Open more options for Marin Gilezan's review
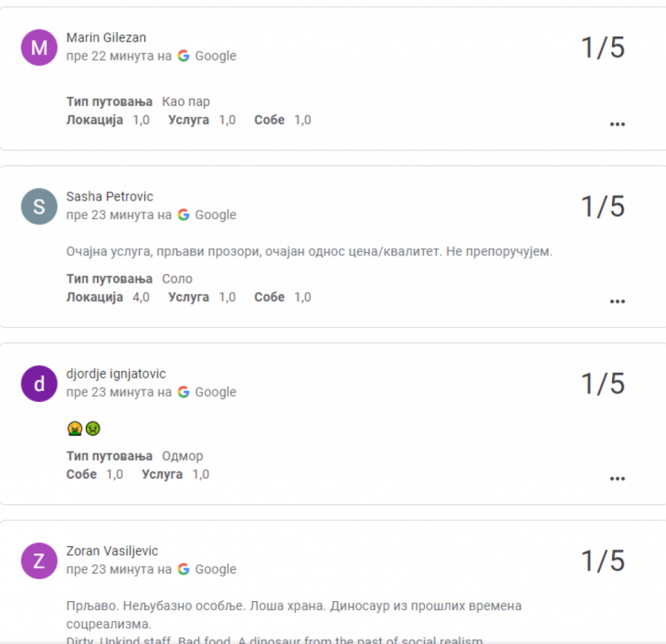The height and width of the screenshot is (644, 666). [617, 124]
